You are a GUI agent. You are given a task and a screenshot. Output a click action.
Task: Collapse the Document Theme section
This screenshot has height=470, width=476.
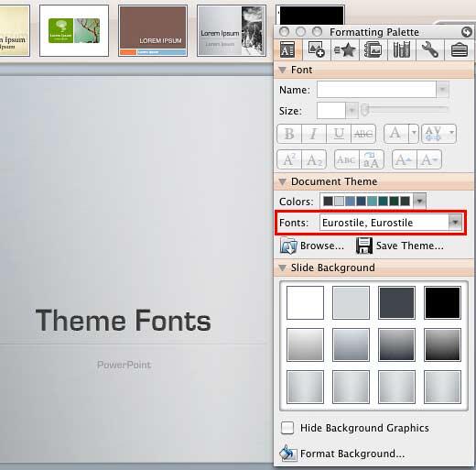(x=283, y=181)
